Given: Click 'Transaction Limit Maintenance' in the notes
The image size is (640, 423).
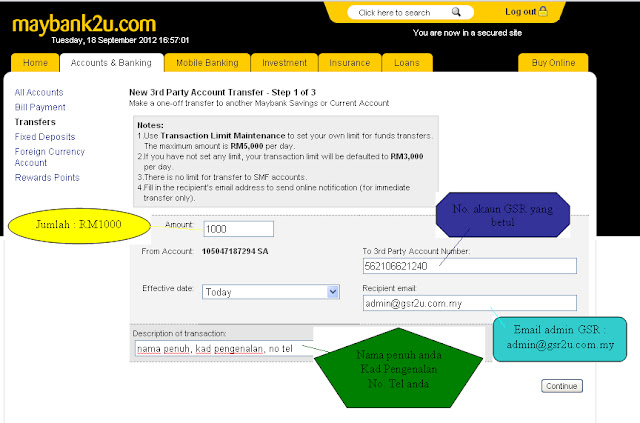Looking at the screenshot, I should (x=222, y=136).
